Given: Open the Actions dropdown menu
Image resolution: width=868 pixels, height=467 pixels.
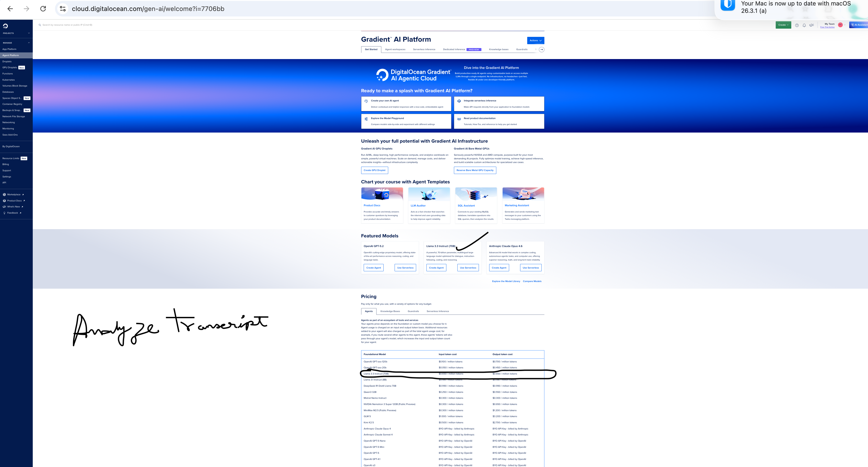Looking at the screenshot, I should coord(535,40).
